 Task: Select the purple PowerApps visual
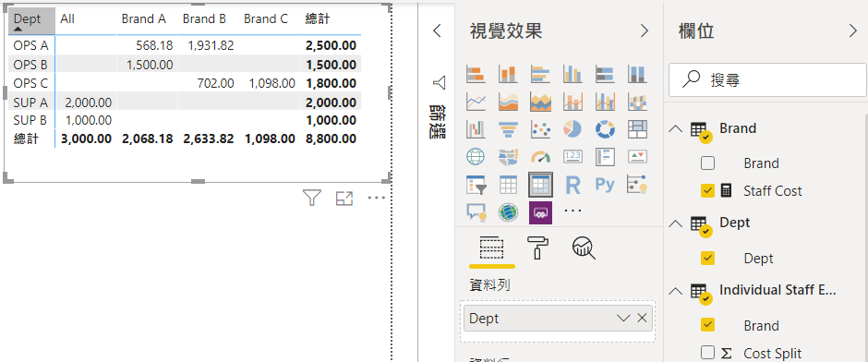[x=540, y=212]
